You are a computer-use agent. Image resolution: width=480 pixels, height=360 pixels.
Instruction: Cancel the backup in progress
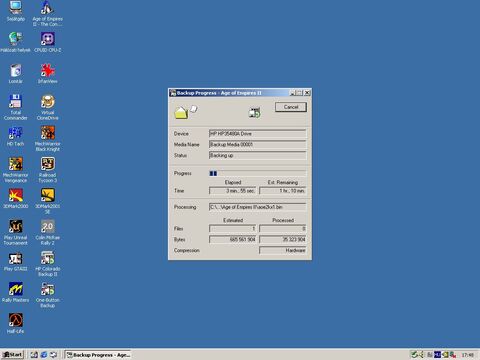(291, 107)
